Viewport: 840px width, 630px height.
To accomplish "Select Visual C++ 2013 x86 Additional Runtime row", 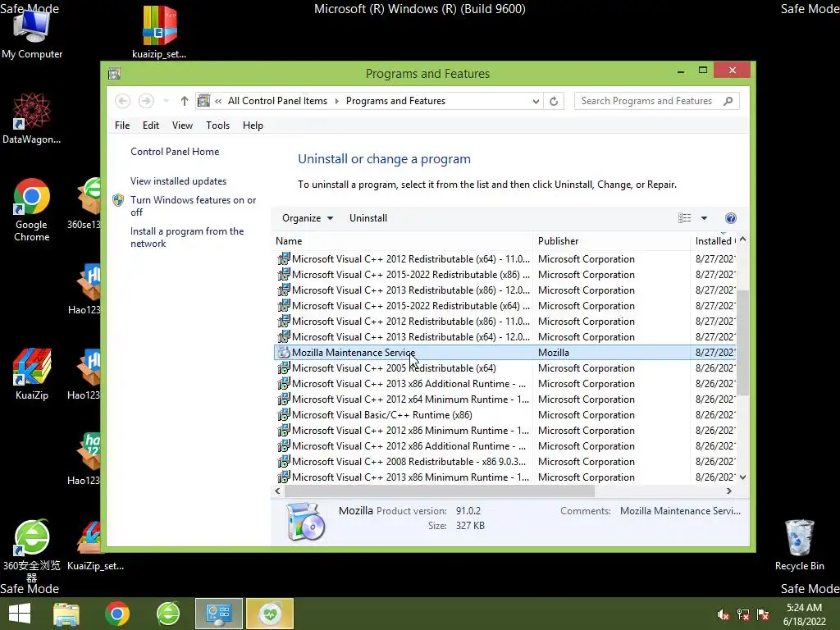I will [505, 384].
